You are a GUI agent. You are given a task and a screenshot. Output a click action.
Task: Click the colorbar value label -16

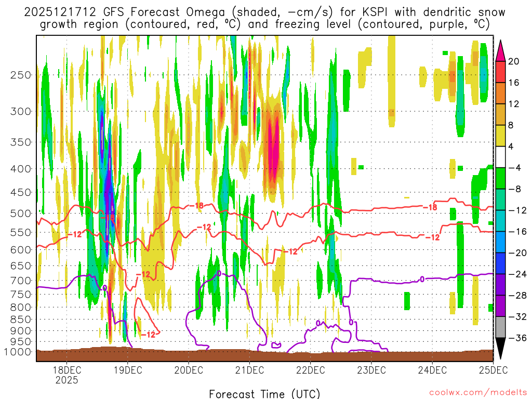click(x=517, y=232)
